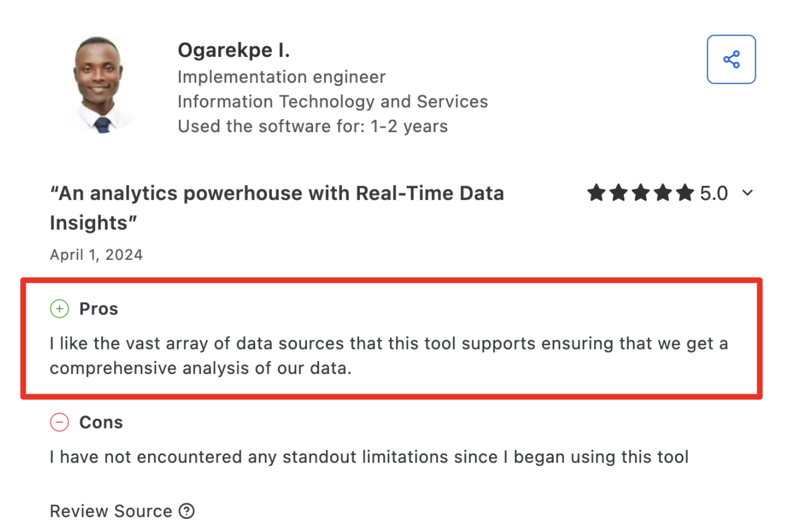View reviewer profile of Ogarekpe I.
Viewport: 812px width, 525px height.
(233, 50)
